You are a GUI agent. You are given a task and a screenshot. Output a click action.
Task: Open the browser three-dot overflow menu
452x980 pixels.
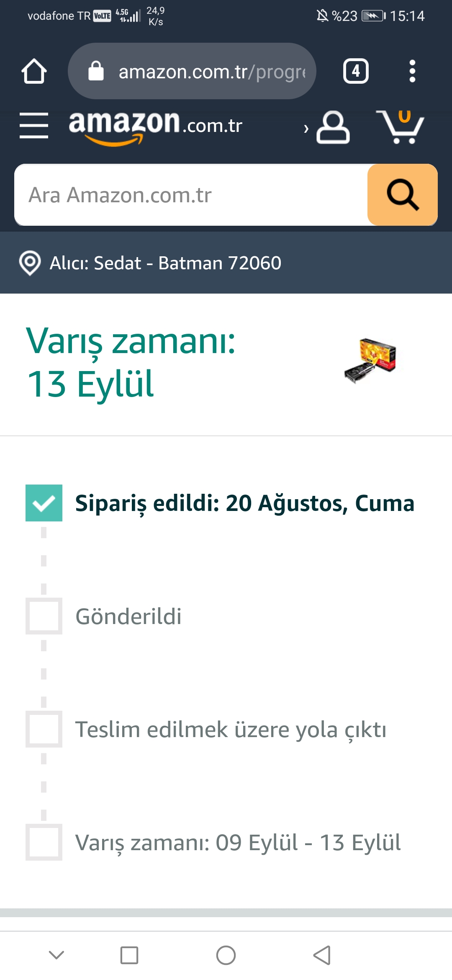pyautogui.click(x=412, y=71)
